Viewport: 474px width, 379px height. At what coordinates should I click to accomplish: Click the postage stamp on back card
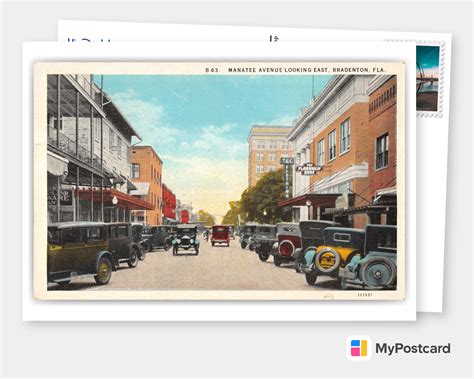pyautogui.click(x=430, y=79)
